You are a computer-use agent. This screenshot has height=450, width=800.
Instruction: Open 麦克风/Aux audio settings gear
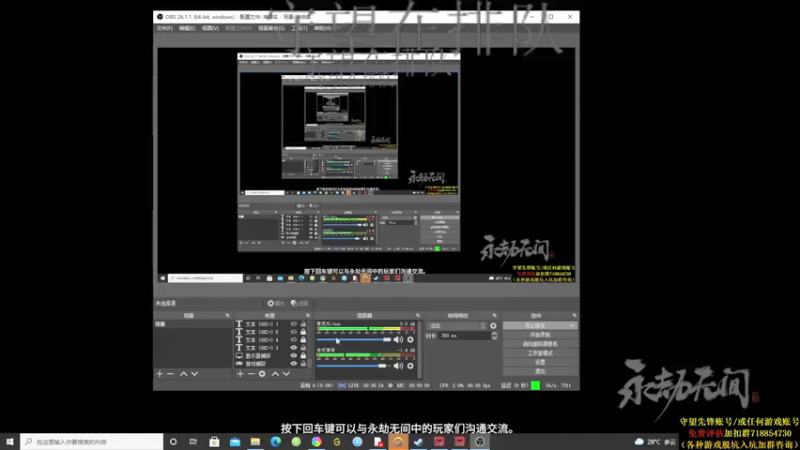(x=410, y=339)
